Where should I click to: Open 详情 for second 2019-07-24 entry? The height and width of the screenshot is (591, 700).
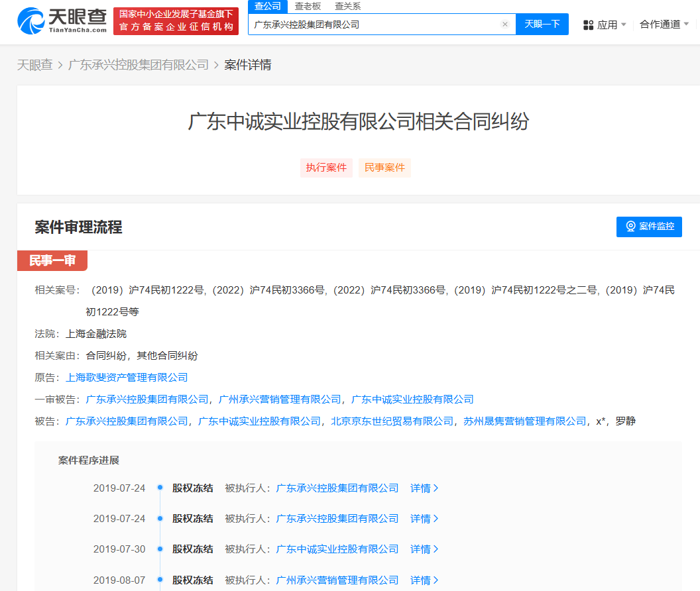(x=424, y=519)
